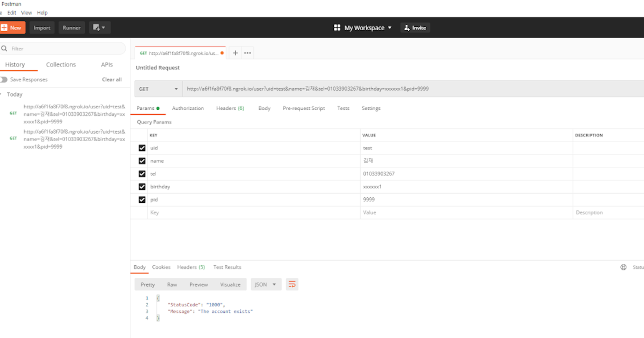Switch to the Collections tab
Viewport: 644px width, 338px height.
(x=61, y=64)
